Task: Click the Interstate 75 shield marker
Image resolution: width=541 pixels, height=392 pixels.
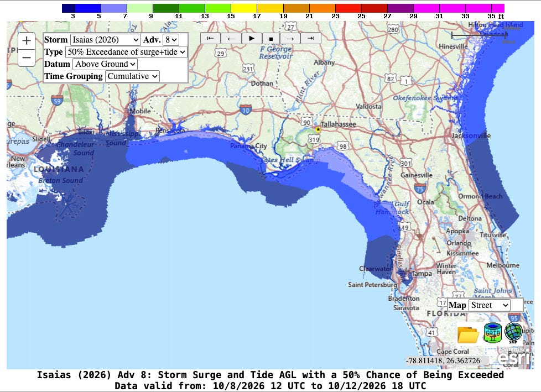Action: click(420, 188)
